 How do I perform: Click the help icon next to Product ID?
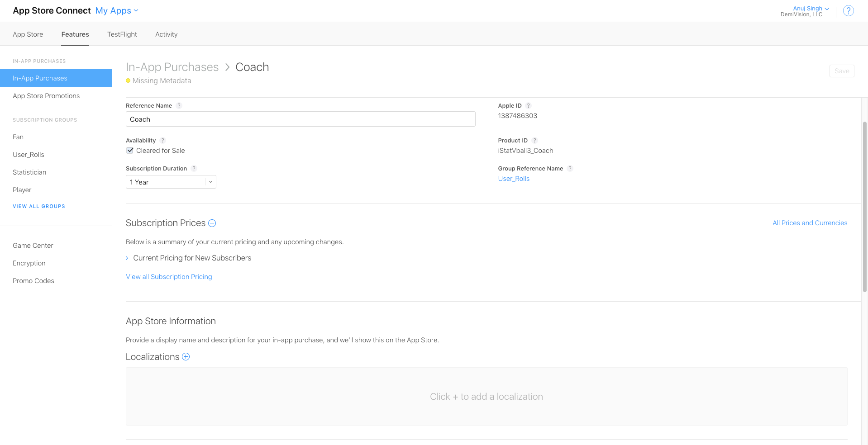(x=534, y=141)
